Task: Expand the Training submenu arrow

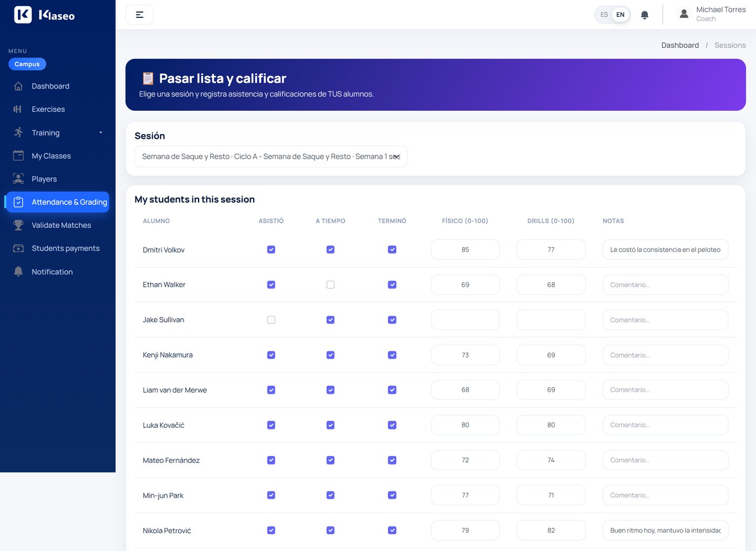Action: point(100,132)
